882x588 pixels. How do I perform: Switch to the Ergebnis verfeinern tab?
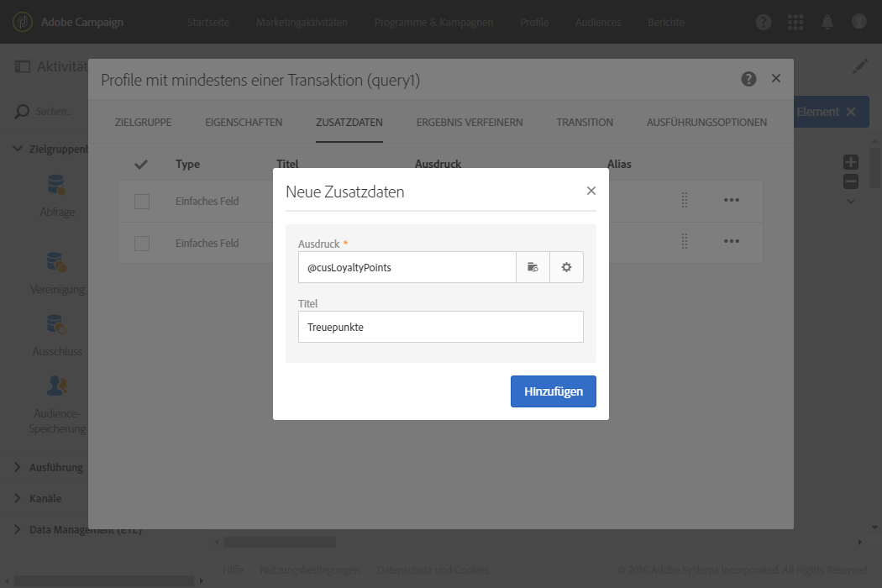click(470, 123)
